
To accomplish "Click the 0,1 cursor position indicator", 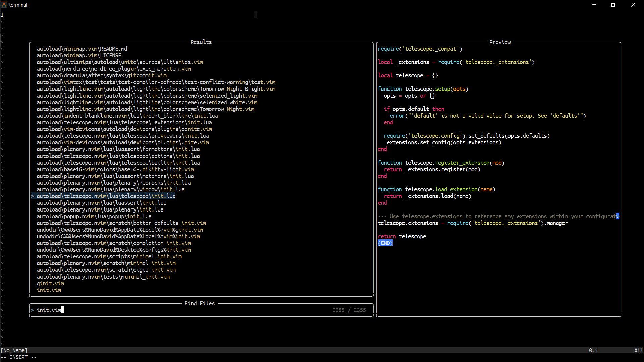I will 594,350.
